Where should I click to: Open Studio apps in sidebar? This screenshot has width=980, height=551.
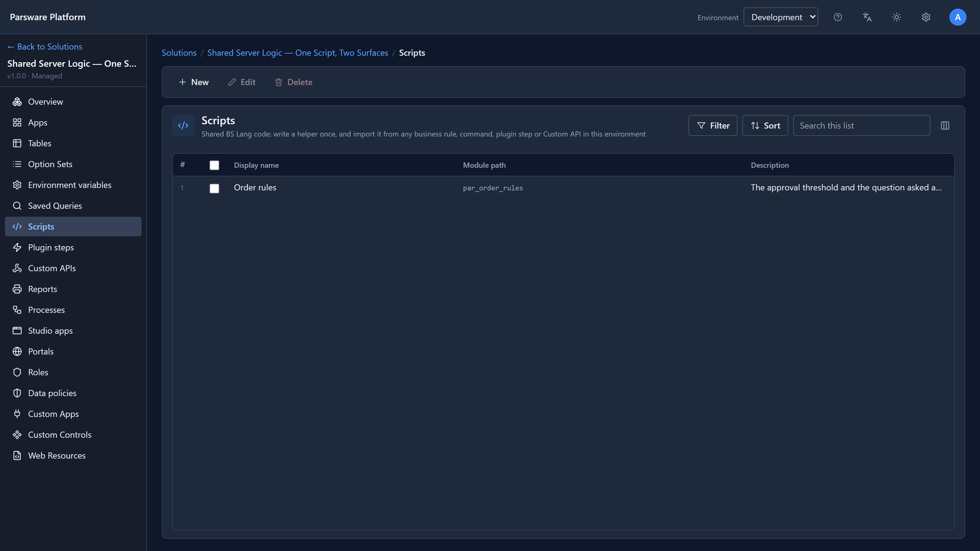[73, 331]
